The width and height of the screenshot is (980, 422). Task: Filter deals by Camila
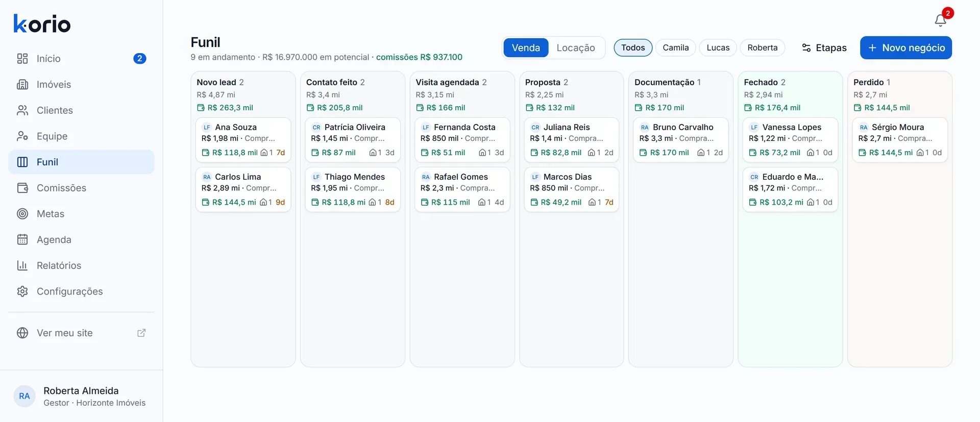point(676,48)
